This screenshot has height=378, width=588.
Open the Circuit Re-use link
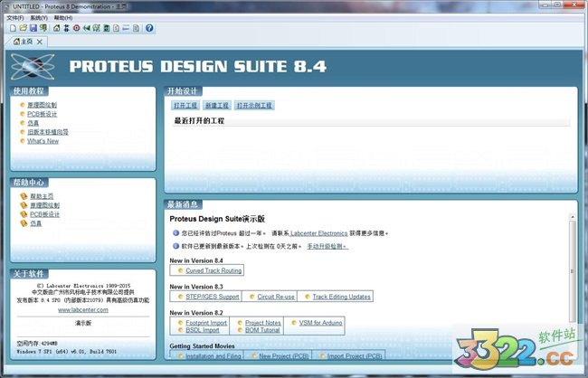point(276,297)
